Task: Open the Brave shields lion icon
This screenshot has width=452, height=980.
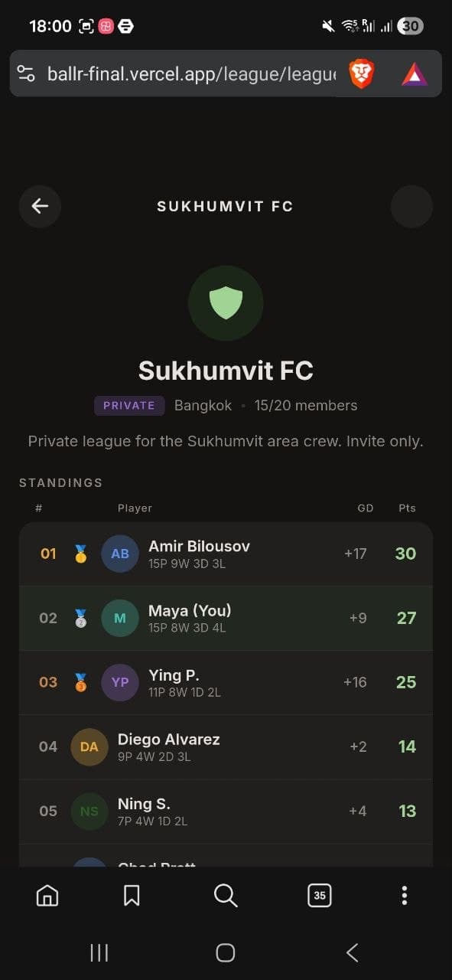Action: coord(359,73)
